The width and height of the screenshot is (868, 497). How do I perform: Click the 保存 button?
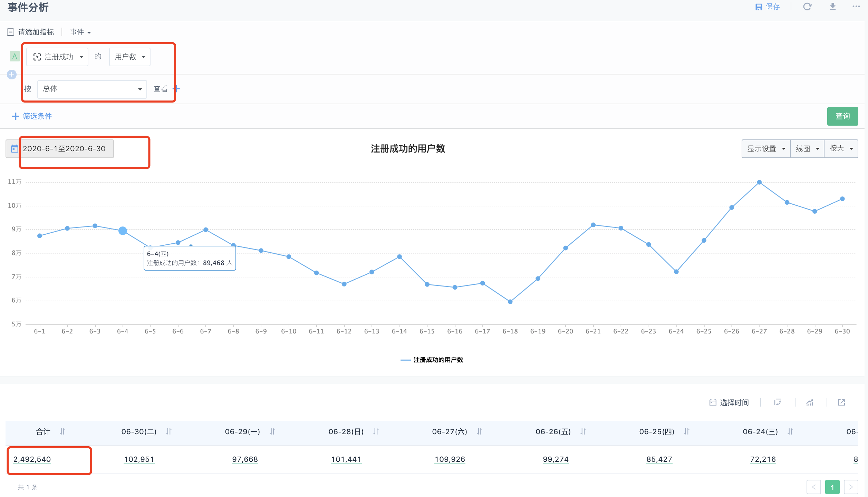point(768,7)
